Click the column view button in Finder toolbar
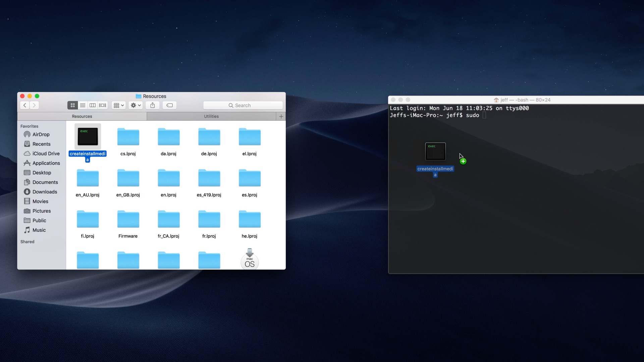The image size is (644, 362). point(92,105)
